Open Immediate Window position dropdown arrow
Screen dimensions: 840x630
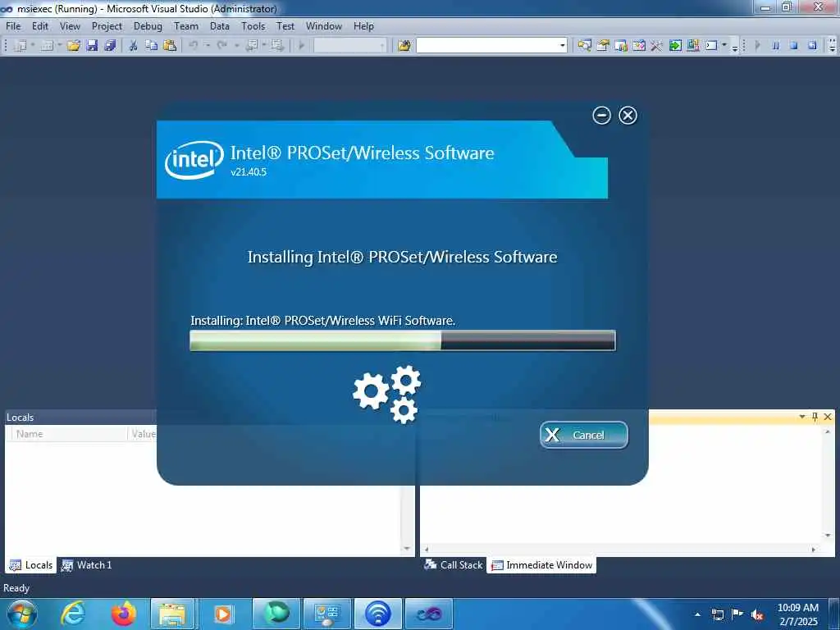[x=802, y=417]
